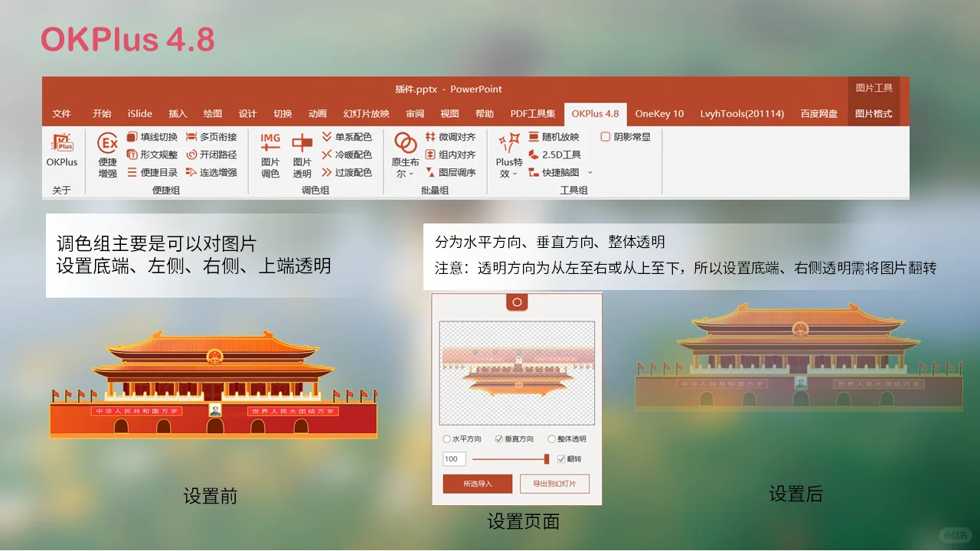The height and width of the screenshot is (551, 980).
Task: Click the transparency value field showing 100
Action: [x=454, y=459]
